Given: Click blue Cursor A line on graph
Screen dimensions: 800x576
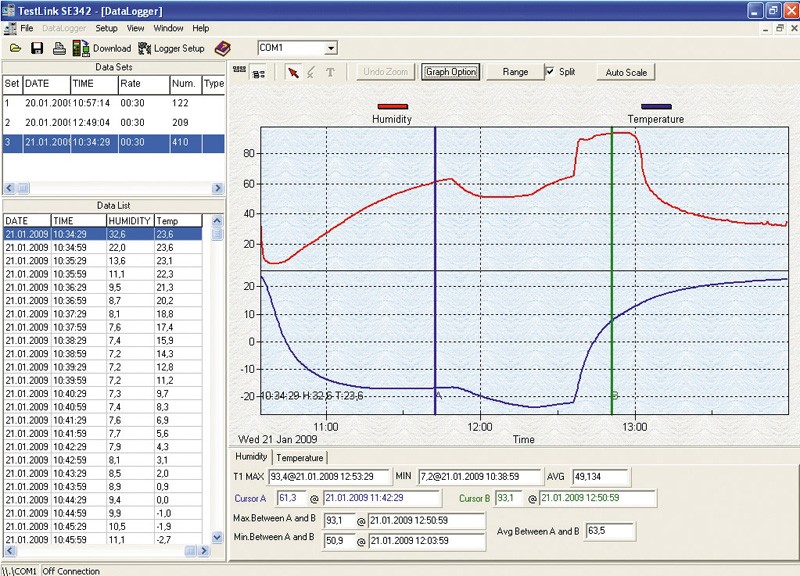Looking at the screenshot, I should pyautogui.click(x=435, y=270).
